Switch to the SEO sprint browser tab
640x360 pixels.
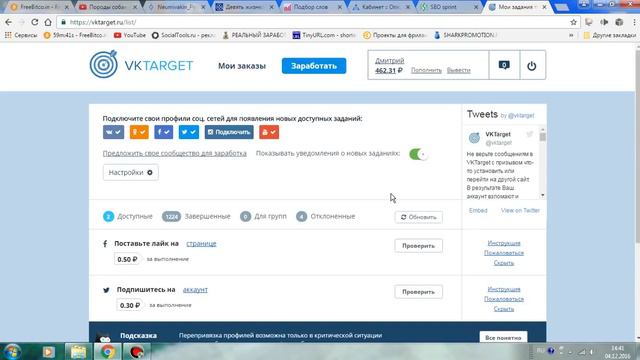tap(449, 7)
